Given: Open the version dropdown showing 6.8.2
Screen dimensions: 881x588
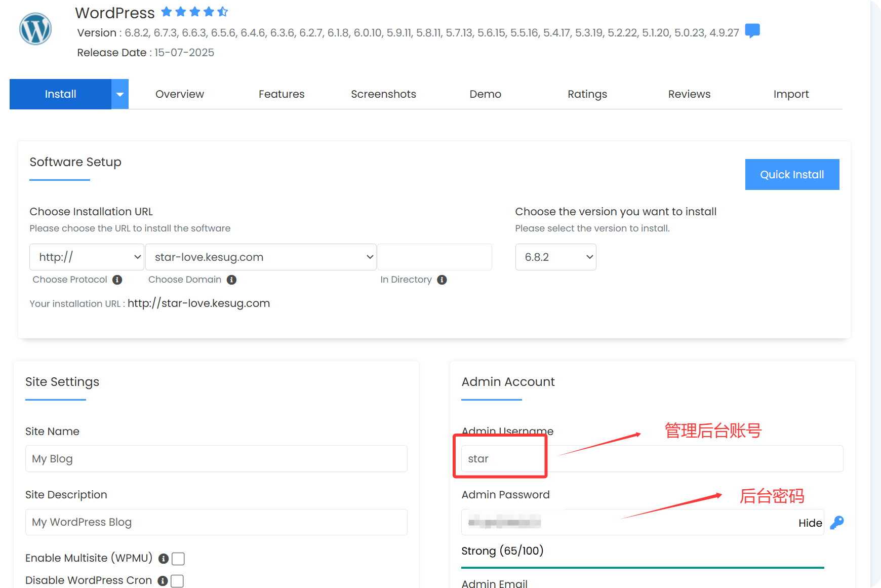Looking at the screenshot, I should pos(555,257).
